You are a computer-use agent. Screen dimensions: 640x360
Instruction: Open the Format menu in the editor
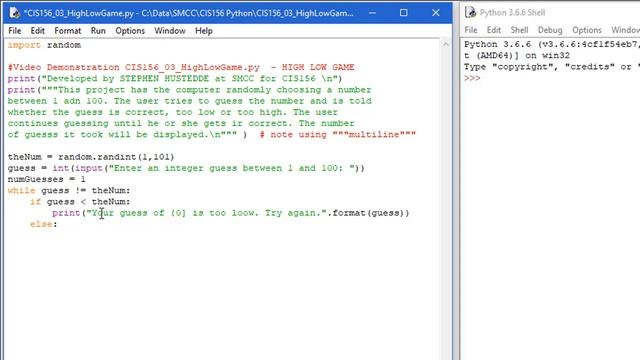click(68, 31)
